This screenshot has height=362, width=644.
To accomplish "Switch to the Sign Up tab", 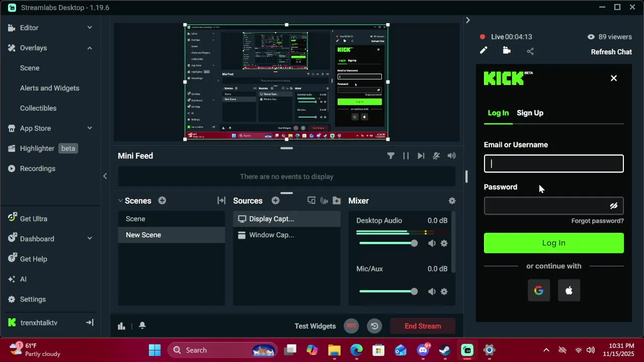I will click(x=530, y=113).
